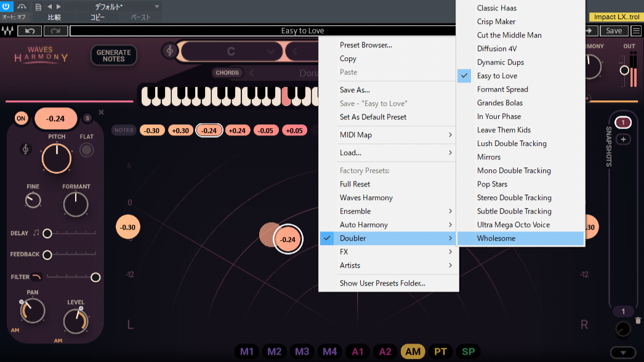Adjust the FORMANT knob
644x362 pixels.
(76, 204)
